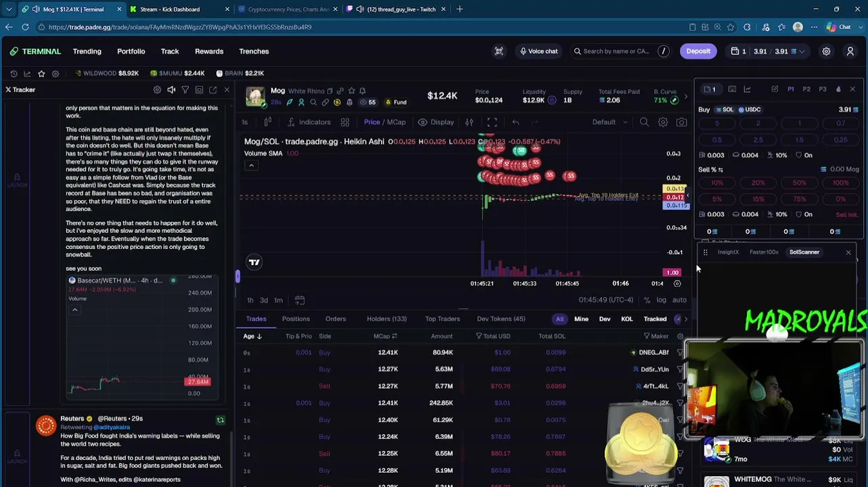
Task: Toggle Voice chat
Action: [539, 51]
